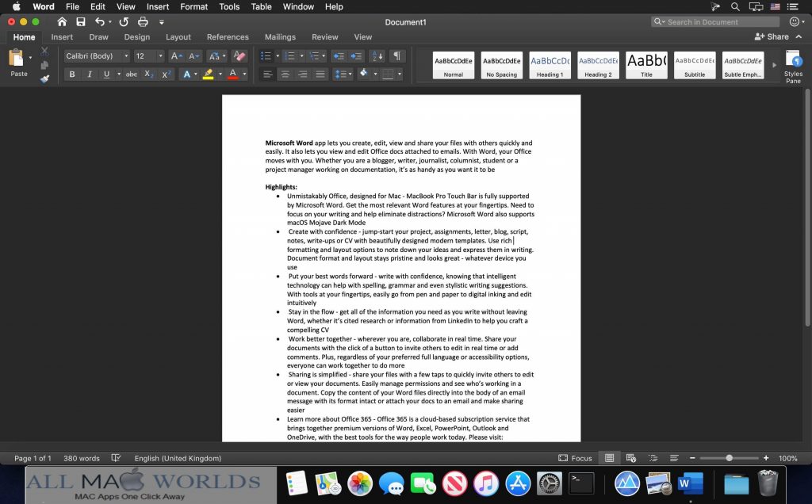
Task: Redo with the circular arrow icon
Action: tap(123, 21)
